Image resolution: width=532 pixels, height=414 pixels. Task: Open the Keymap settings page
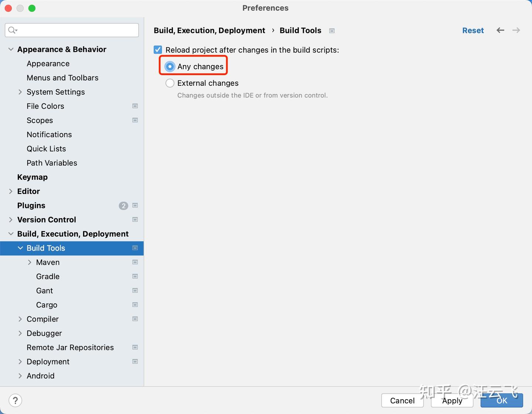[x=33, y=177]
